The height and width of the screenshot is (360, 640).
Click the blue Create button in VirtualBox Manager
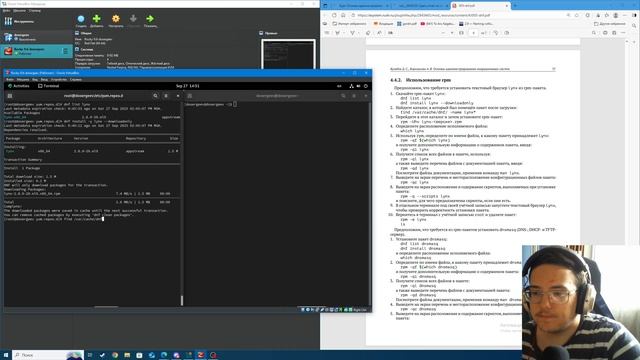[81, 20]
